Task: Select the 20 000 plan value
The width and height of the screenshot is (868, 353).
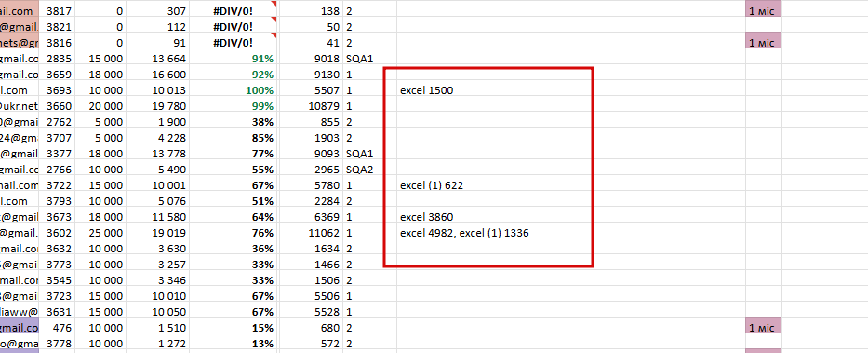Action: 100,106
